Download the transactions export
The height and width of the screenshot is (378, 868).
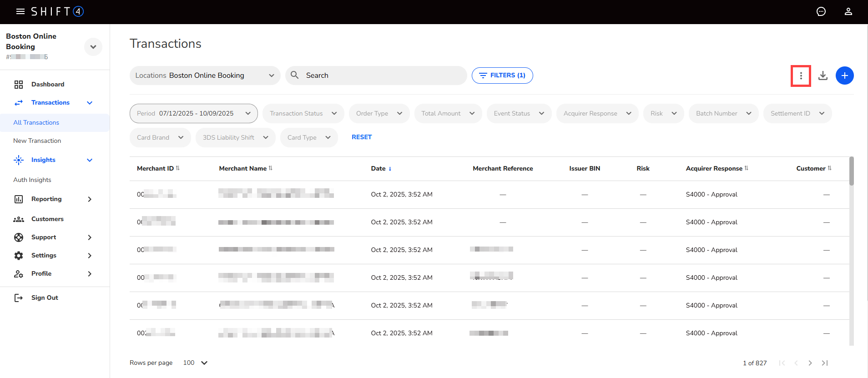[x=823, y=76]
